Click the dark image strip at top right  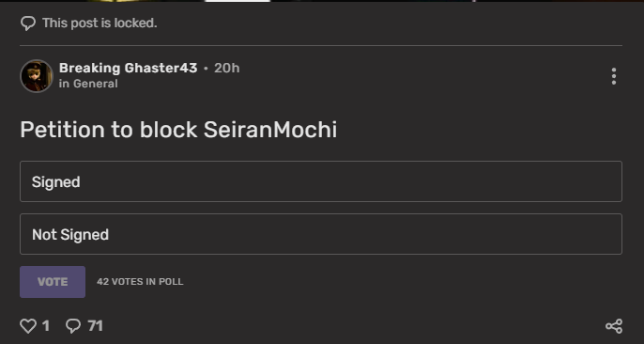pyautogui.click(x=559, y=1)
